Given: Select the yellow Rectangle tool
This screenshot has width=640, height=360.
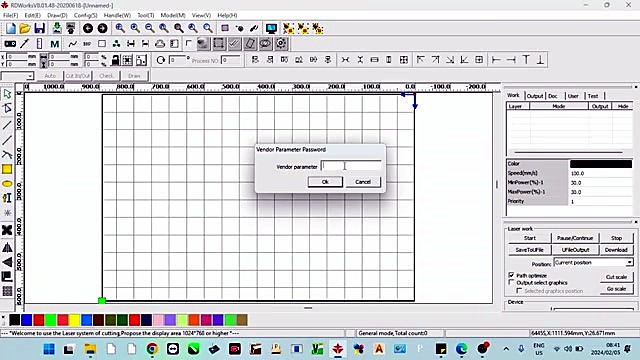Looking at the screenshot, I should point(7,169).
